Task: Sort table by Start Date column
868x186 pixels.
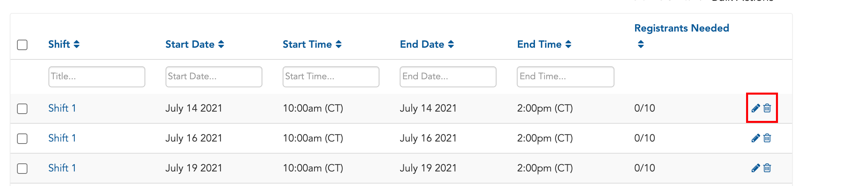Action: pyautogui.click(x=195, y=44)
